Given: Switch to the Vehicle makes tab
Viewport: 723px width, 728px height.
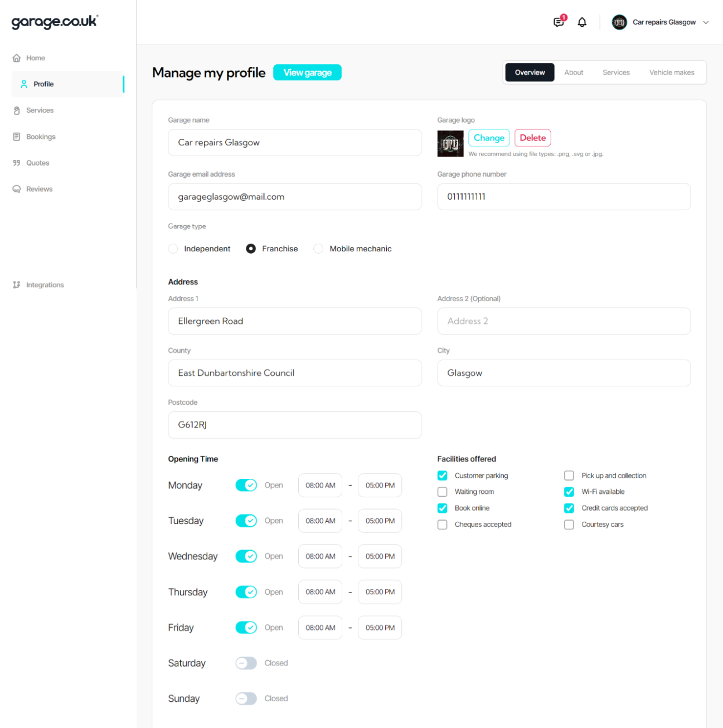Looking at the screenshot, I should point(671,72).
